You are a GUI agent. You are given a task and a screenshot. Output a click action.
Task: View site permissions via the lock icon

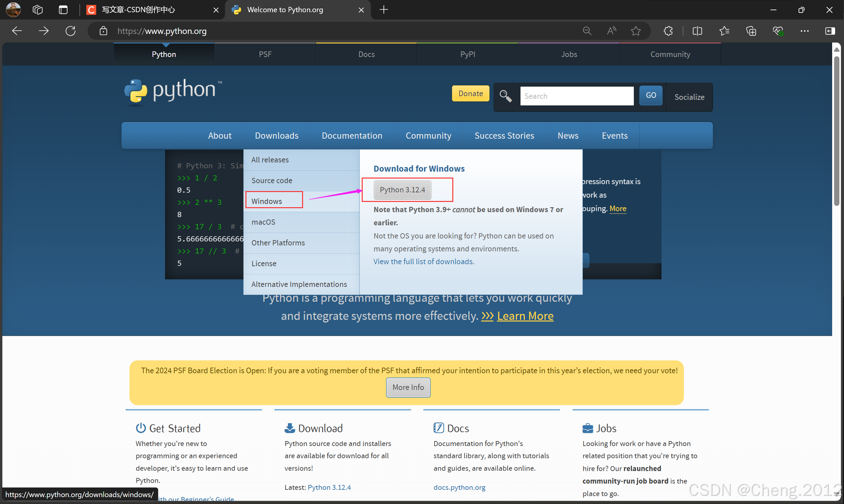pyautogui.click(x=103, y=31)
